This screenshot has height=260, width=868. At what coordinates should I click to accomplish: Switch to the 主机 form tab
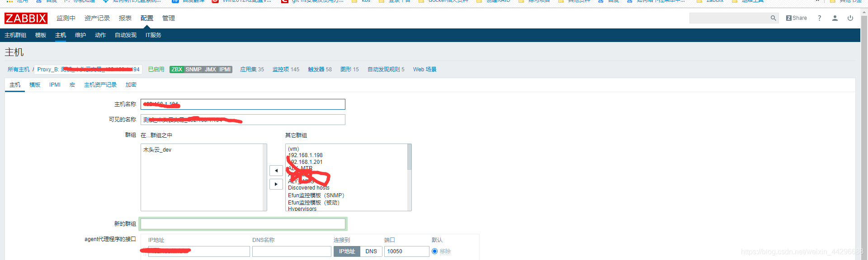pos(15,85)
